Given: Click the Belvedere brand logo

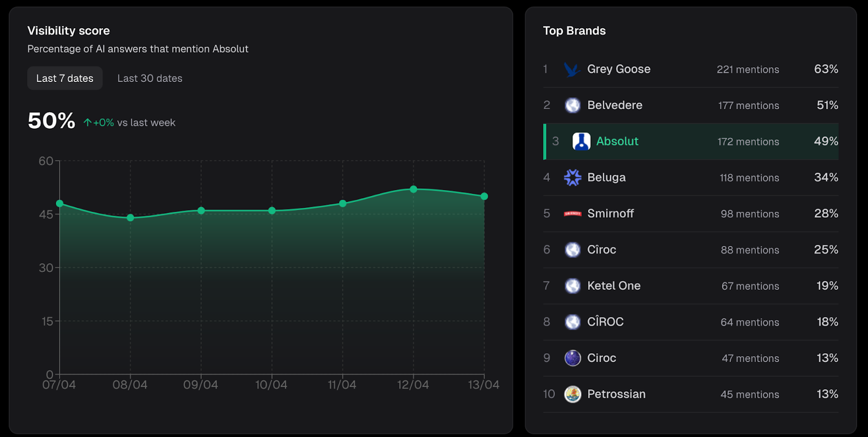Looking at the screenshot, I should point(572,105).
